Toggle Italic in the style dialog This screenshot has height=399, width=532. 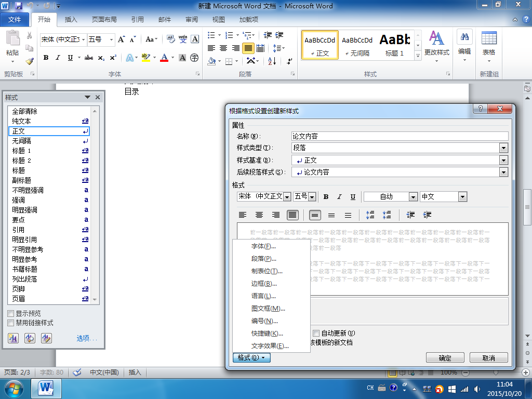pos(339,197)
